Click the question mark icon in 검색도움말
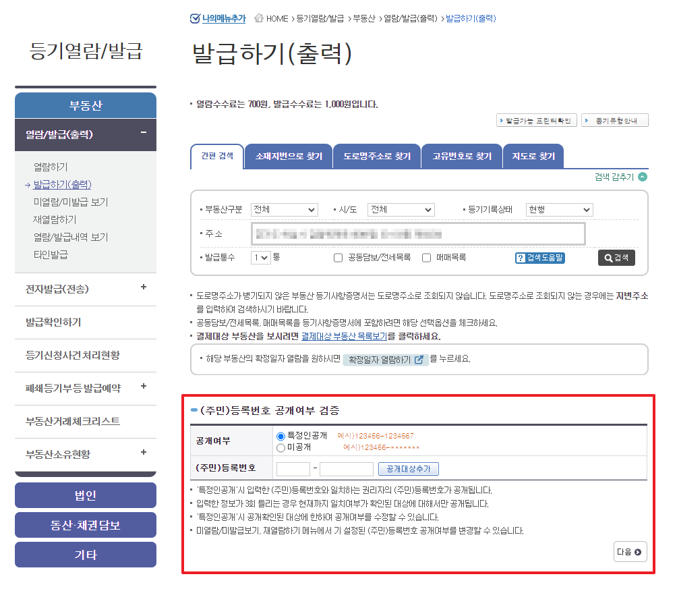 521,258
